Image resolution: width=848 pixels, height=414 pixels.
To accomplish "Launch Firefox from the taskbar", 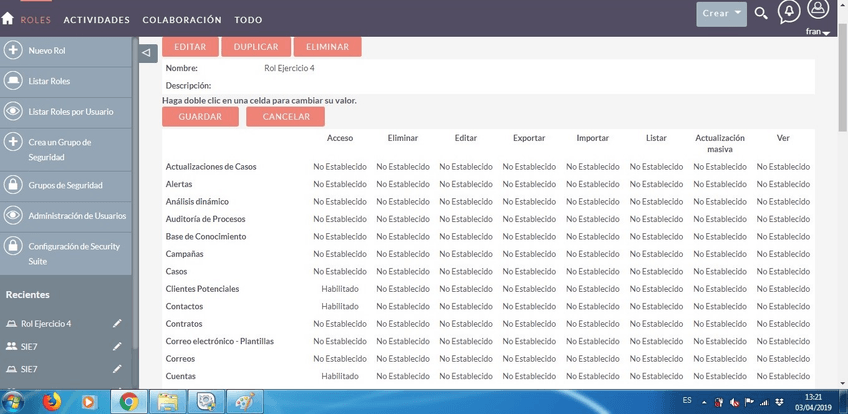I will [x=51, y=402].
